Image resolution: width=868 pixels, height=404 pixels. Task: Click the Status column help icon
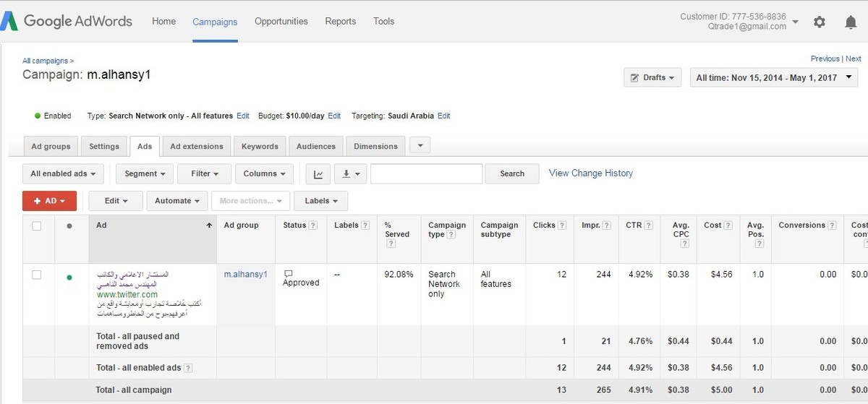pos(313,225)
